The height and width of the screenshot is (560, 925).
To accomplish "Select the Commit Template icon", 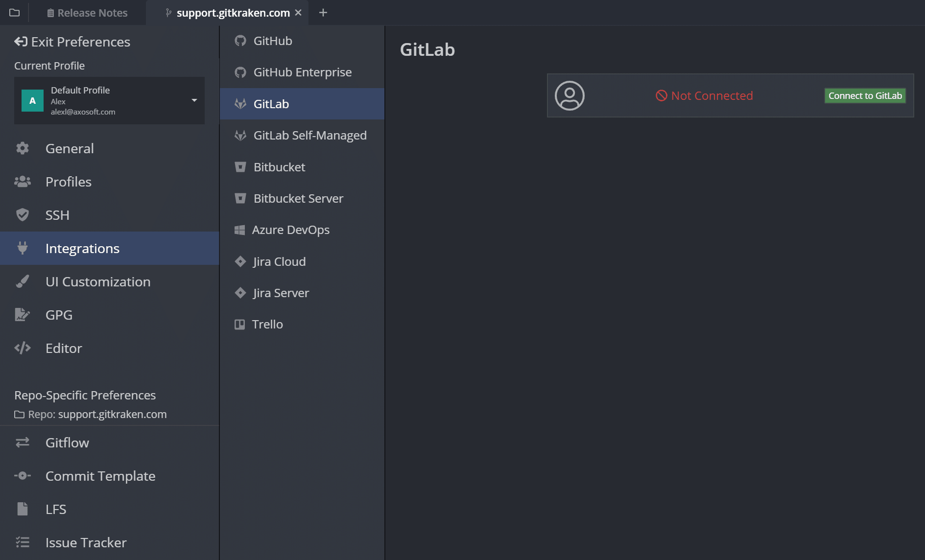I will (x=23, y=476).
